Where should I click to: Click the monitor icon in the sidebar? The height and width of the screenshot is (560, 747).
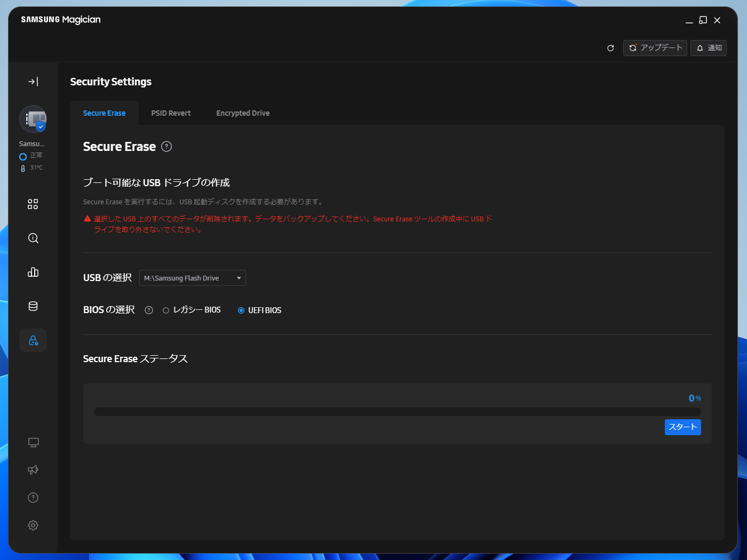tap(33, 443)
